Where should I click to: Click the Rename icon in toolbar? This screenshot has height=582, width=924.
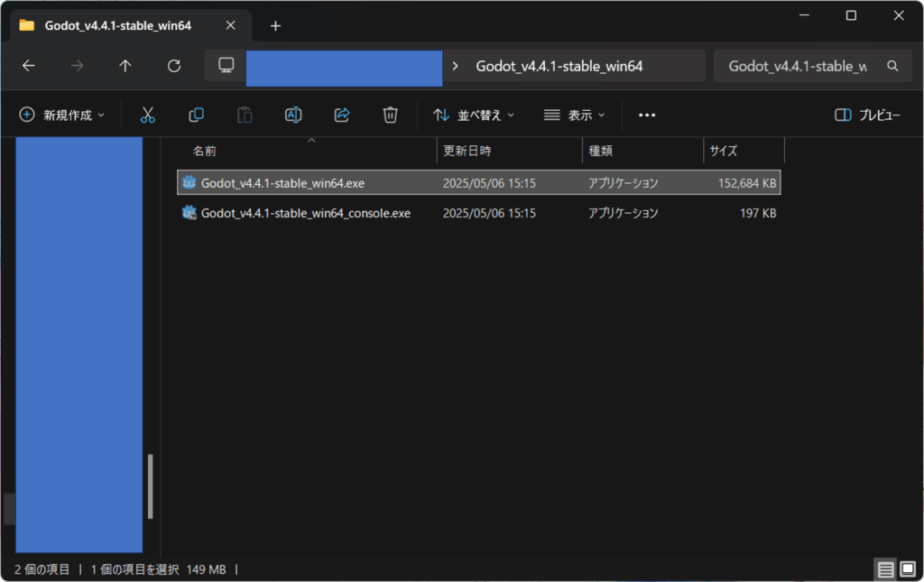click(293, 115)
